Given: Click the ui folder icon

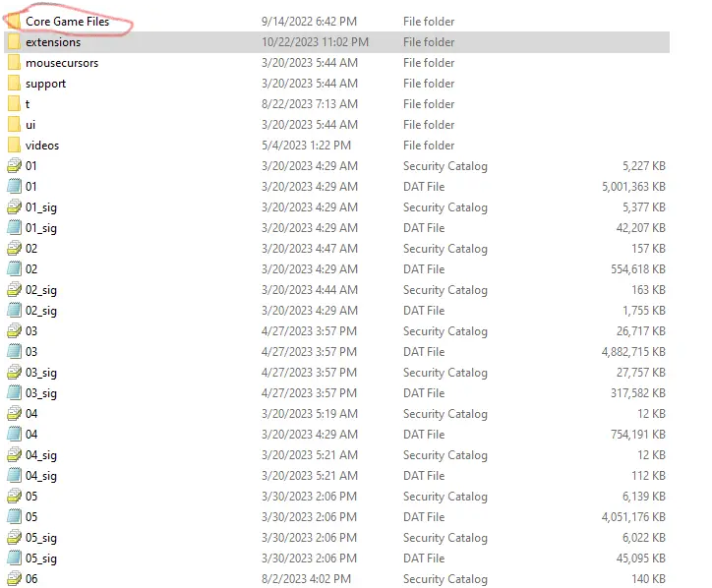Looking at the screenshot, I should click(14, 125).
